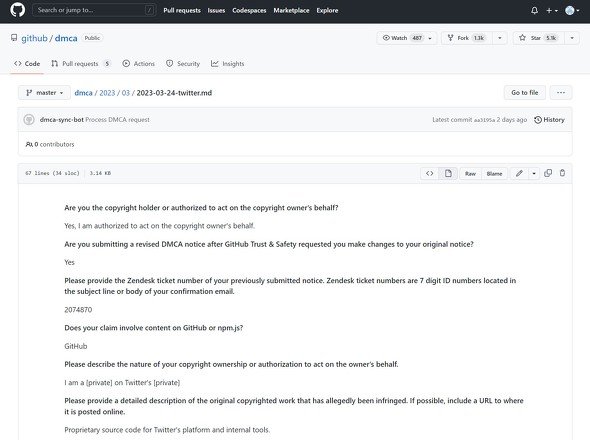Click the file name 2023-03-24-twitter.md
Screen dimensions: 590x440
point(174,93)
